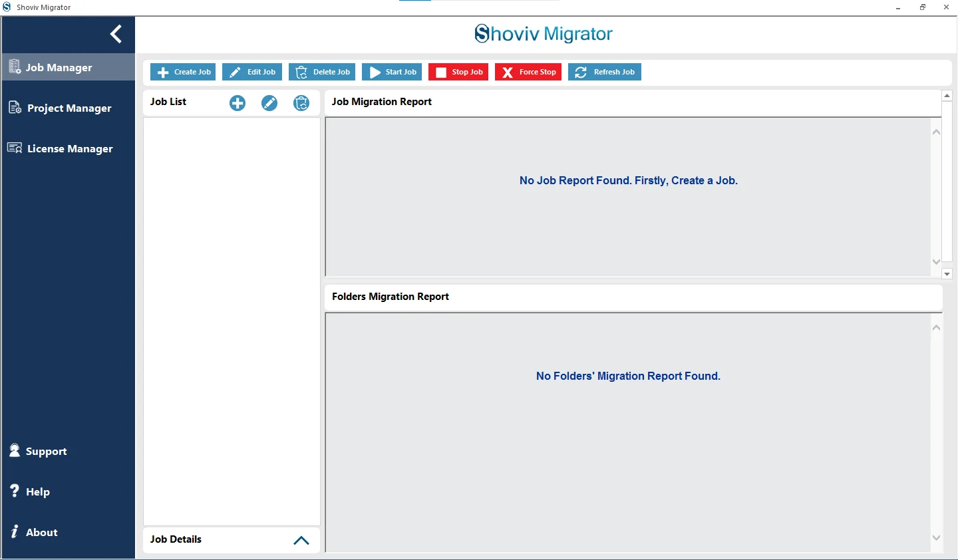Image resolution: width=958 pixels, height=560 pixels.
Task: Close the Shoviv Migrator window
Action: 946,7
